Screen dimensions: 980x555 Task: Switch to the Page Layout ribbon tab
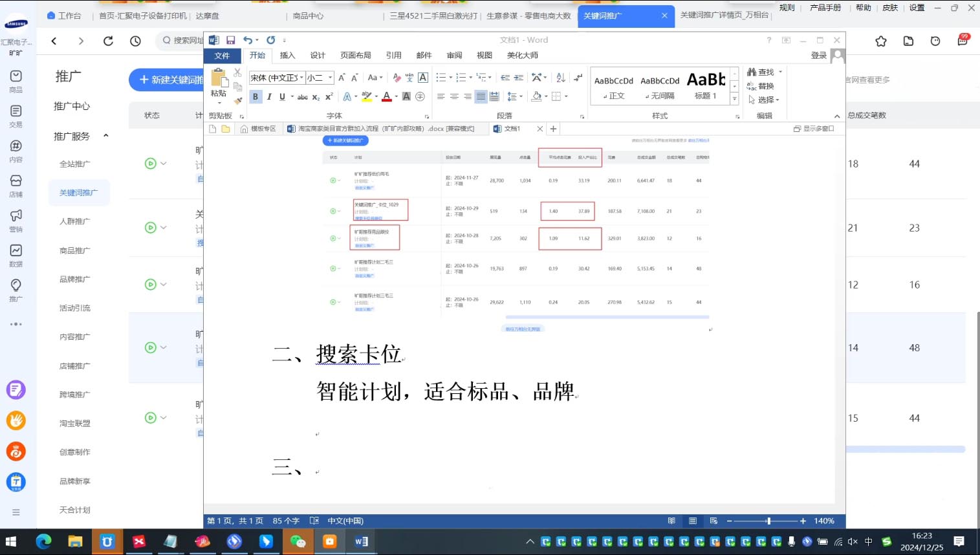356,56
